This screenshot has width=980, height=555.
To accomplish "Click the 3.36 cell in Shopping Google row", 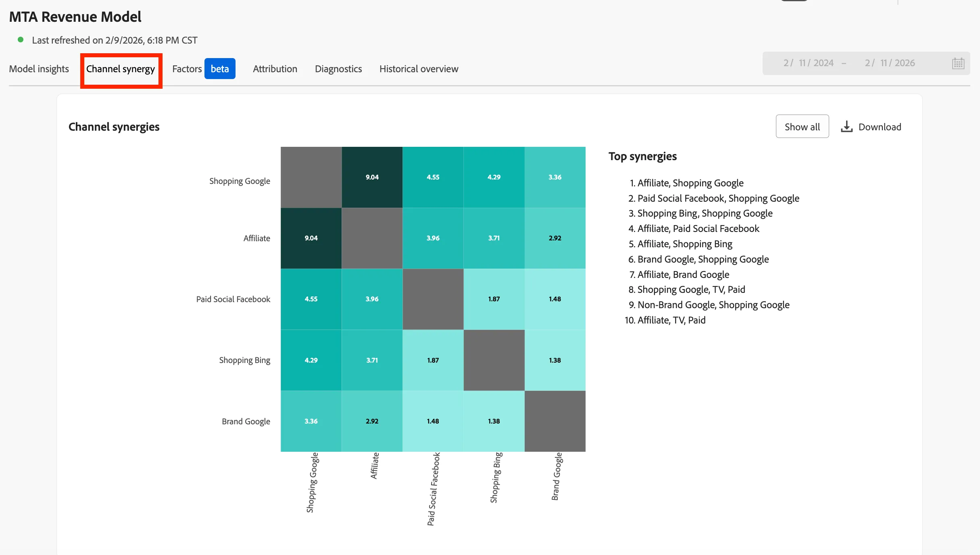I will coord(555,177).
